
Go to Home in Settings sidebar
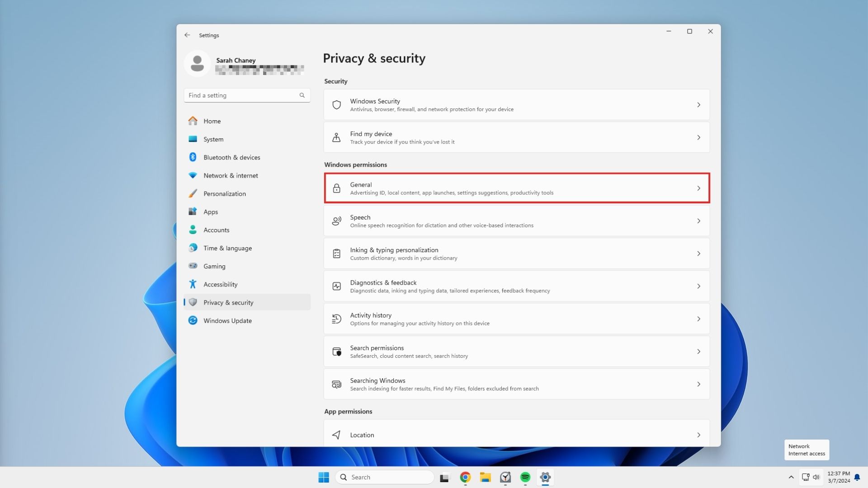(x=247, y=121)
